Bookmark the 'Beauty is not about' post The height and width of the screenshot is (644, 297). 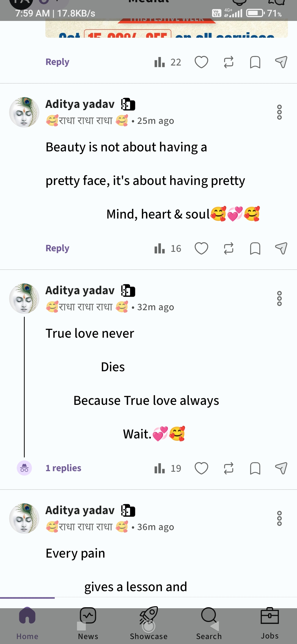pyautogui.click(x=255, y=249)
